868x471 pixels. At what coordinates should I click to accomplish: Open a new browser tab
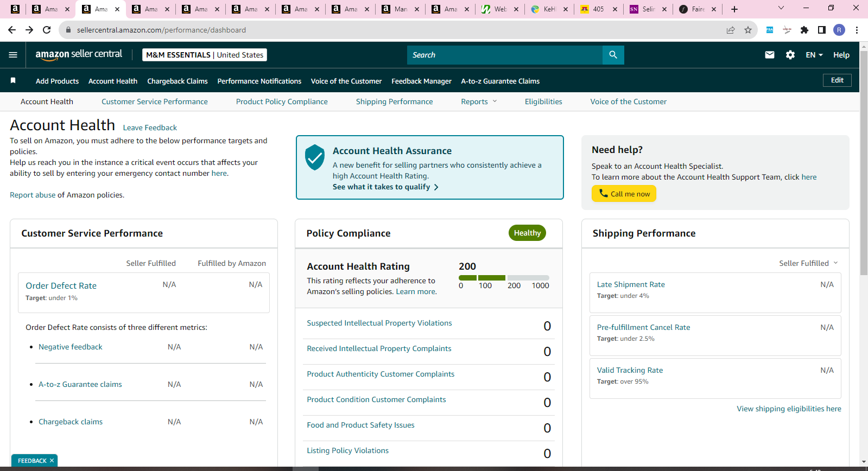coord(734,9)
